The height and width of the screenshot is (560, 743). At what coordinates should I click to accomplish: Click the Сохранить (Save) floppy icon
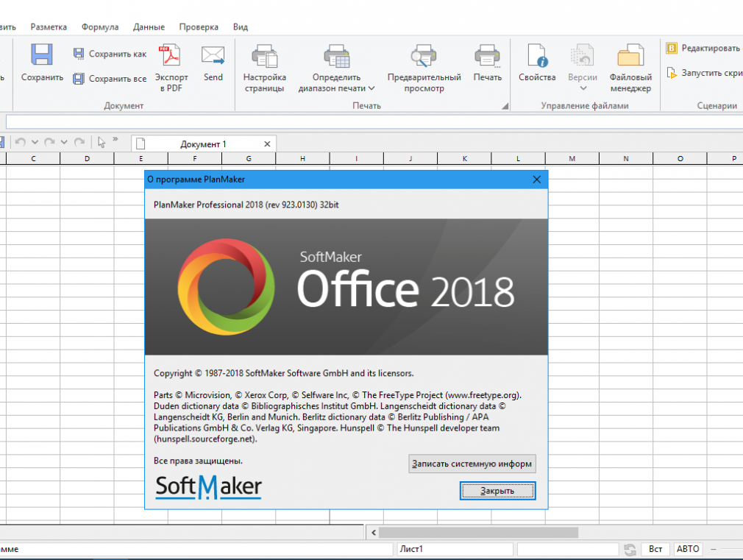pyautogui.click(x=42, y=54)
